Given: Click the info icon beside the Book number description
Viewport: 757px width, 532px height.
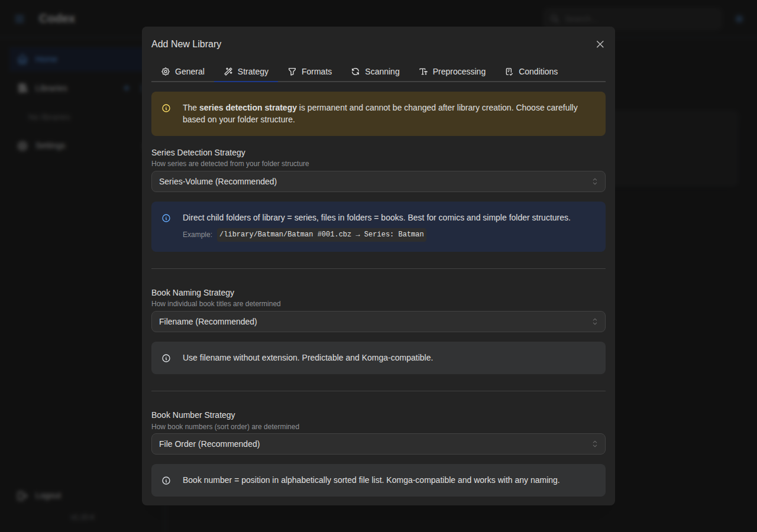Looking at the screenshot, I should [166, 480].
